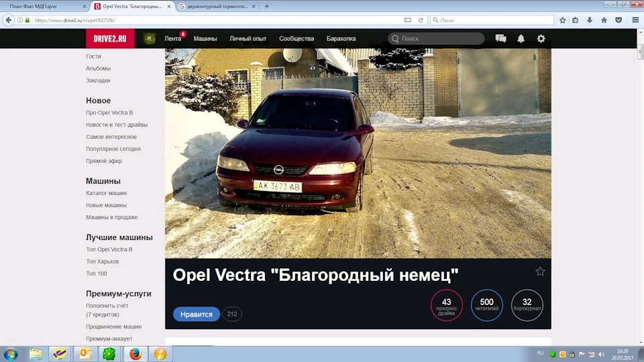Open Личный опыт menu item

(248, 39)
